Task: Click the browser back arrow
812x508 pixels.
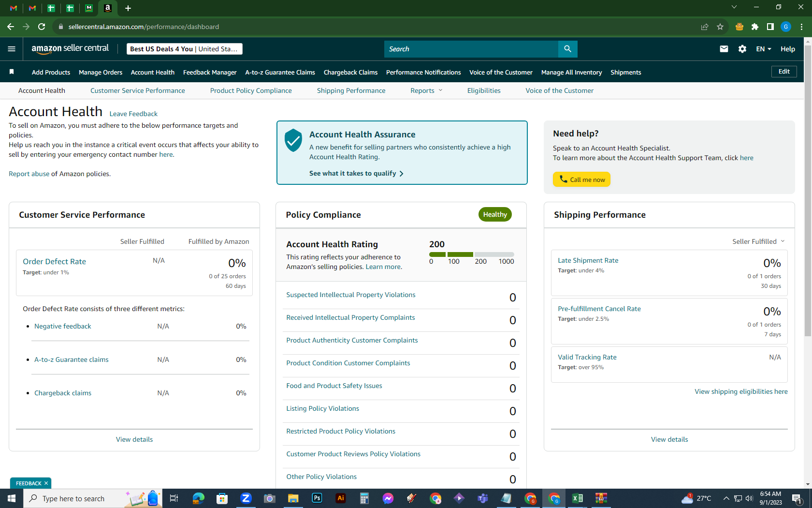Action: 11,27
